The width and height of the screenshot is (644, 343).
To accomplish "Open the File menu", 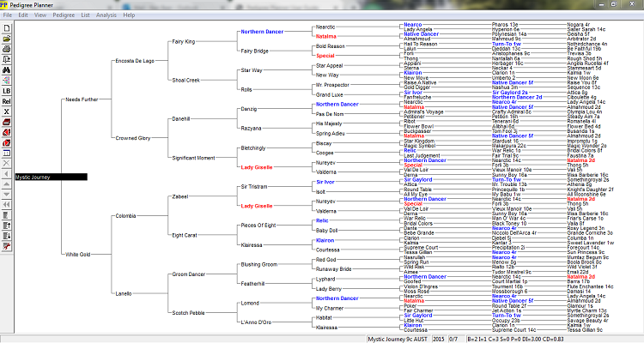I will 8,15.
